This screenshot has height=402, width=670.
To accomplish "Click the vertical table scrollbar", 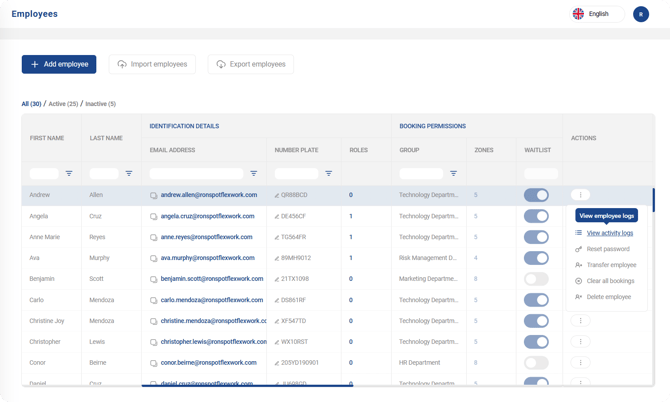I will (x=653, y=200).
